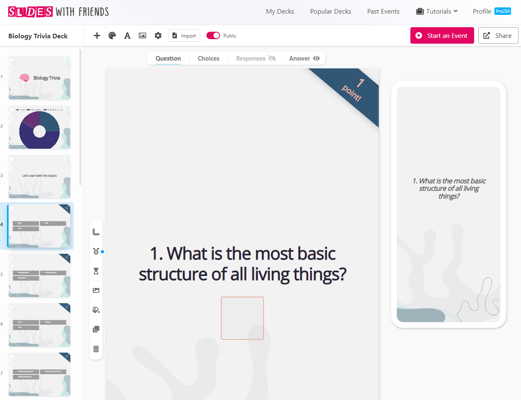Open deck settings gear icon
Viewport: 521px width, 400px height.
[x=158, y=36]
